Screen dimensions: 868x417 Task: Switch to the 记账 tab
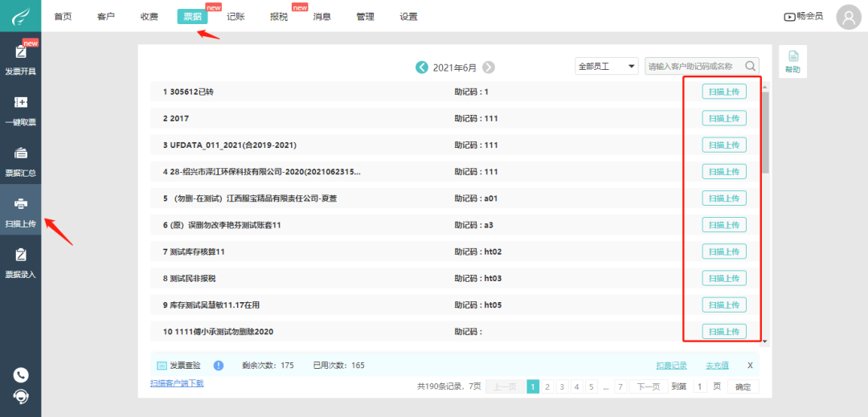(x=235, y=17)
